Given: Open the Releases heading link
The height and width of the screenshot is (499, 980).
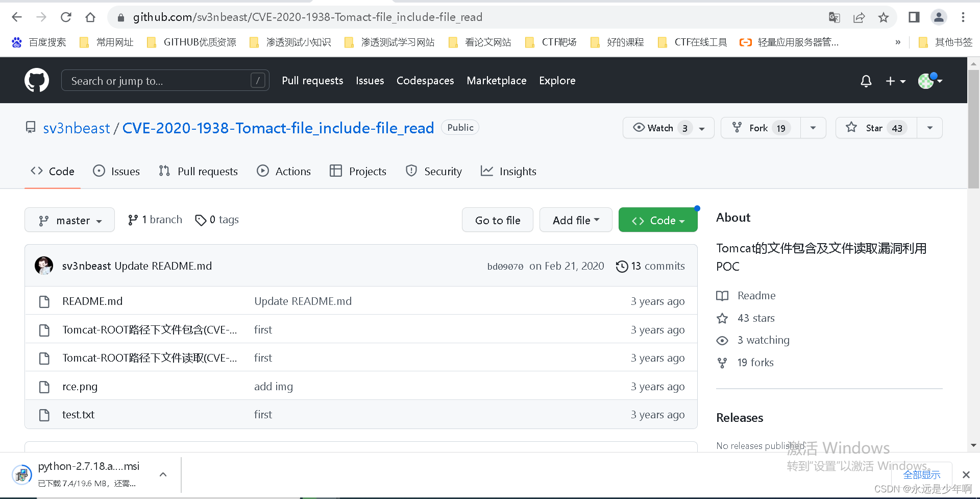Looking at the screenshot, I should [x=740, y=418].
